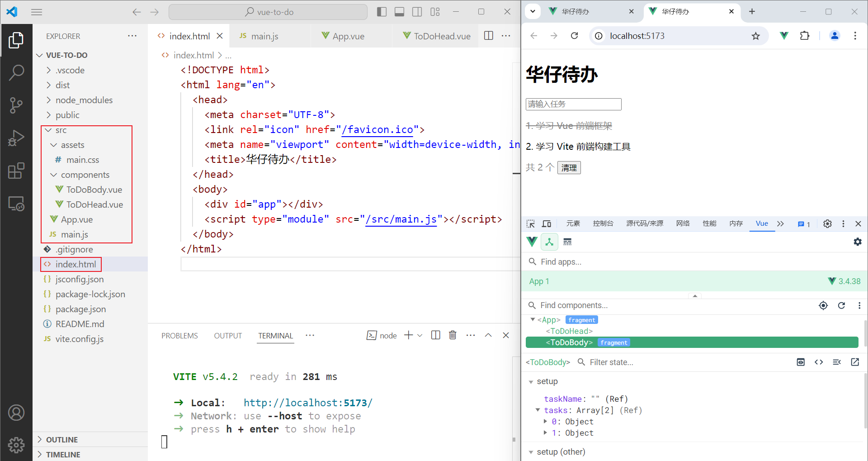The width and height of the screenshot is (868, 461).
Task: Bookmark this page with the star icon
Action: [755, 36]
